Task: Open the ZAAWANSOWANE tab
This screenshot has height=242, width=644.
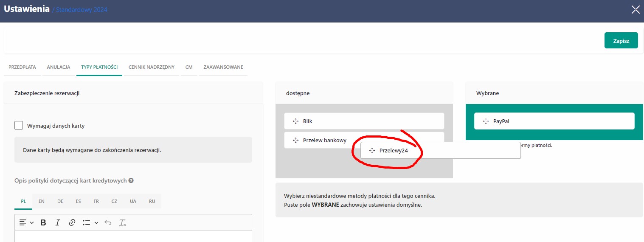Action: pyautogui.click(x=223, y=67)
